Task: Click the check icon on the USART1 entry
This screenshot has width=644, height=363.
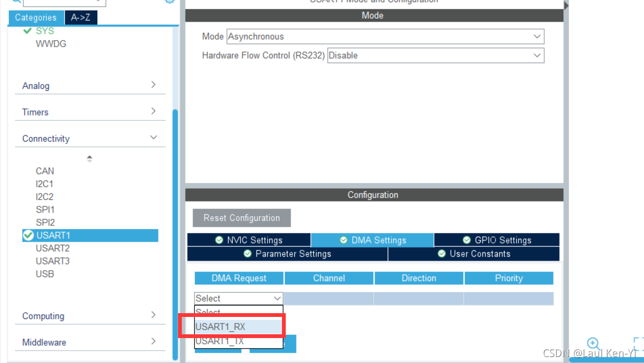Action: [x=28, y=235]
